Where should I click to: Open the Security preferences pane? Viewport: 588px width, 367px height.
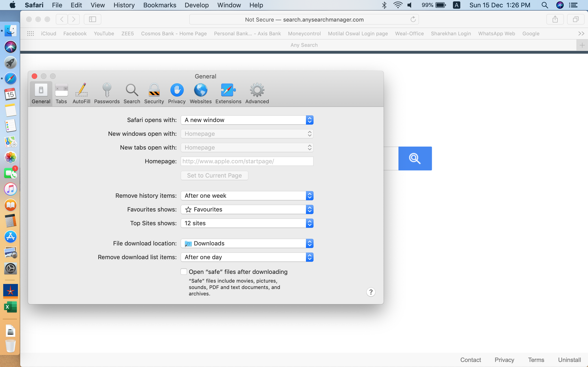click(x=154, y=93)
